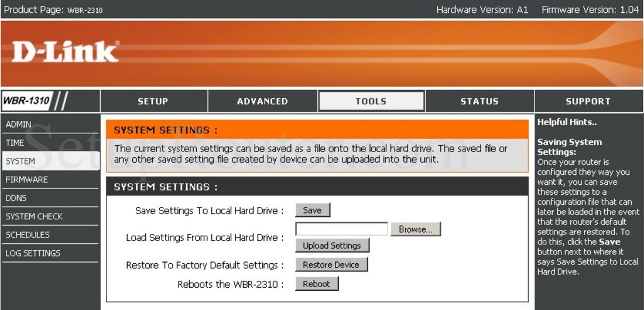
Task: Open the SETUP tab
Action: pyautogui.click(x=153, y=101)
